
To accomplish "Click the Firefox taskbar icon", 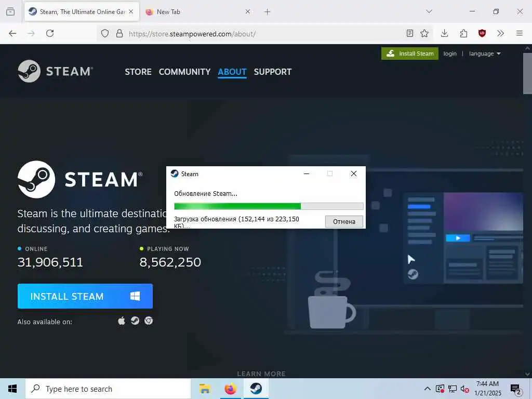I will tap(230, 389).
